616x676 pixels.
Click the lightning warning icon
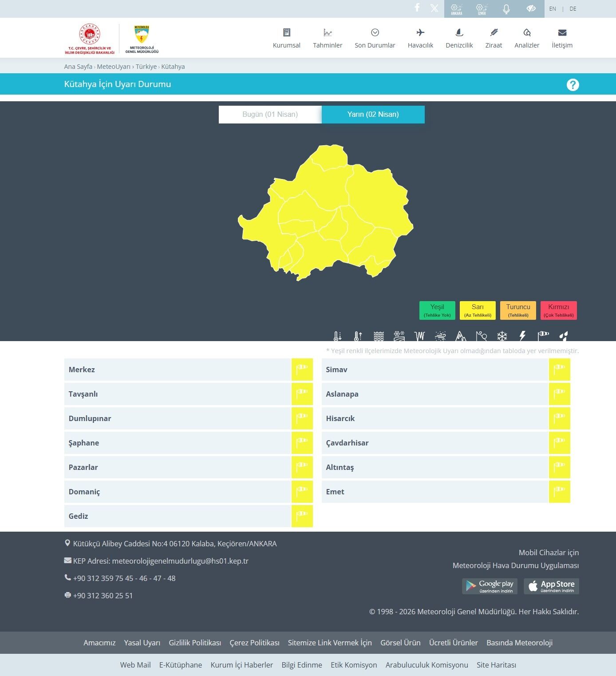point(522,336)
